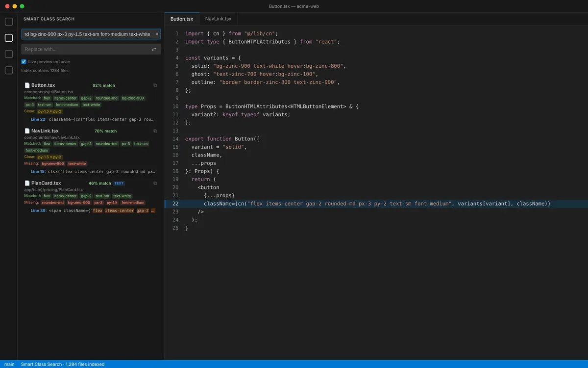Click the TEXT badge on PlanCard.tsx
The width and height of the screenshot is (588, 368).
119,183
